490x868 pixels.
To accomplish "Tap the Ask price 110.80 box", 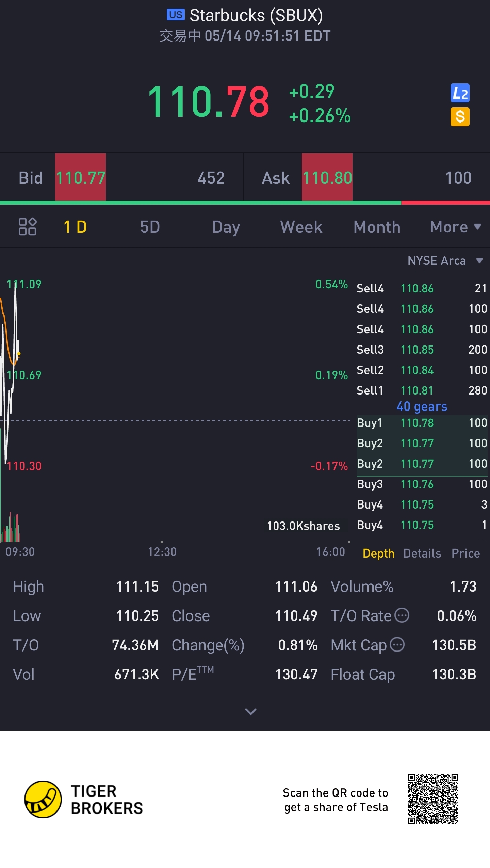I will pyautogui.click(x=327, y=177).
